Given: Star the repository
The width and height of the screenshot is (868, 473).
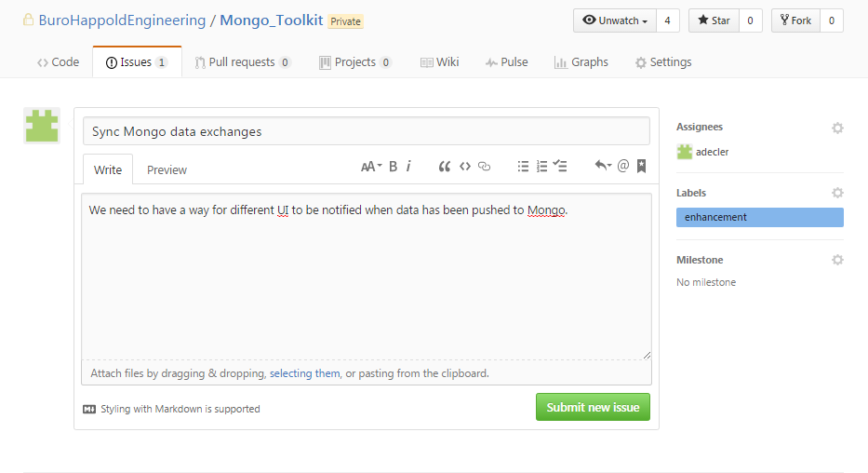Looking at the screenshot, I should click(714, 20).
